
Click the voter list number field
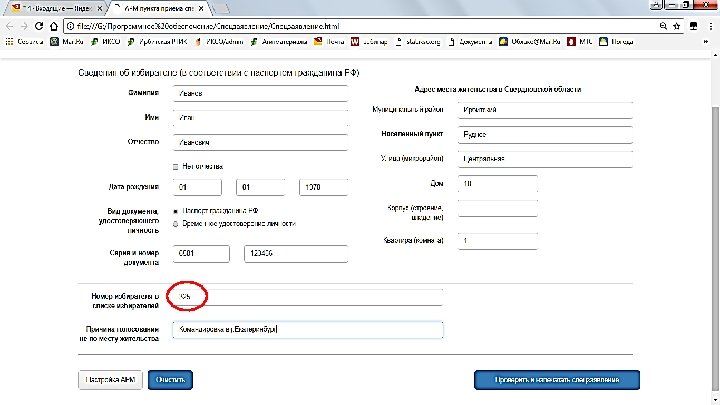(308, 297)
